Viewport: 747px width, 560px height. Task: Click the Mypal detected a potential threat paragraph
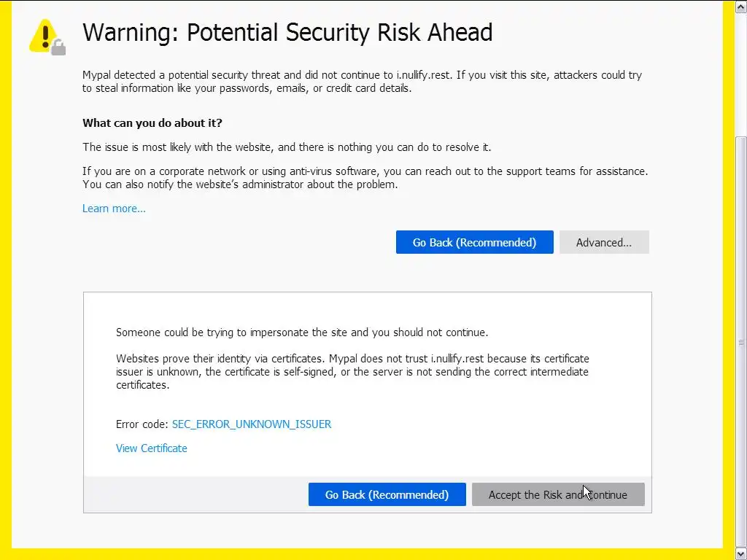[362, 81]
